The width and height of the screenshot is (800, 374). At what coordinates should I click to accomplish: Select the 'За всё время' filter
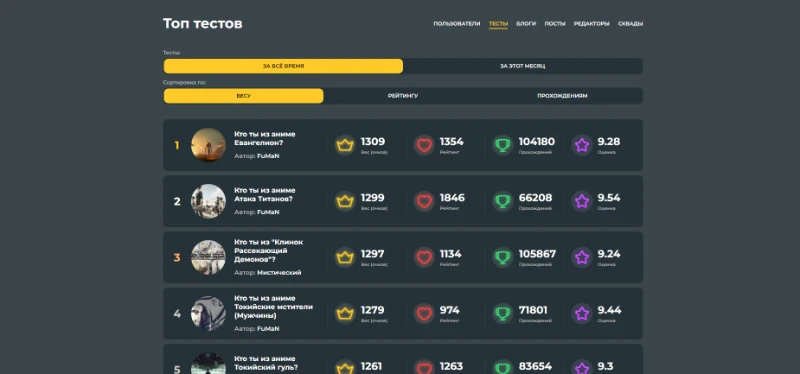pyautogui.click(x=283, y=66)
